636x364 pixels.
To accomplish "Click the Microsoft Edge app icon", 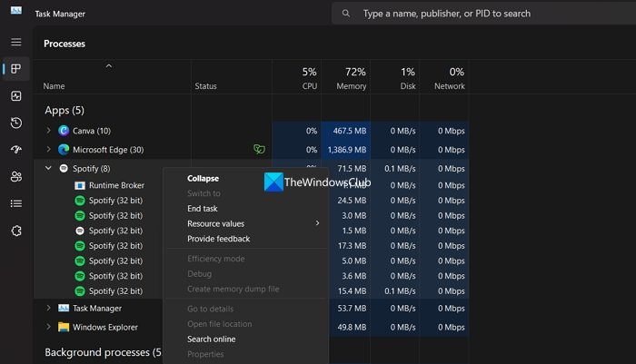I will pos(64,150).
